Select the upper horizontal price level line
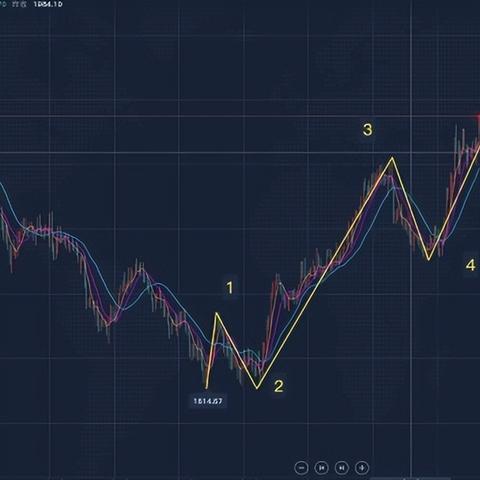This screenshot has width=480, height=480. [x=240, y=116]
